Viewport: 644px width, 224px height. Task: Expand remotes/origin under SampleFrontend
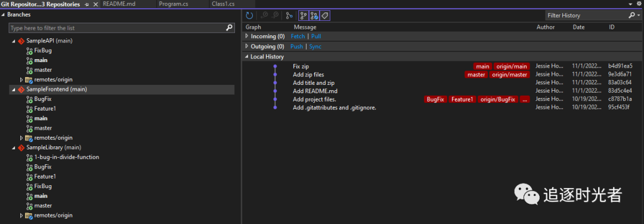pos(21,138)
